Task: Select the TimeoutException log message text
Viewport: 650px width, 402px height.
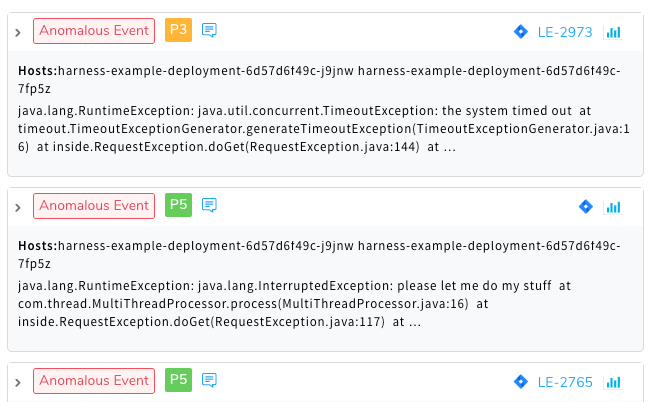Action: coord(323,129)
